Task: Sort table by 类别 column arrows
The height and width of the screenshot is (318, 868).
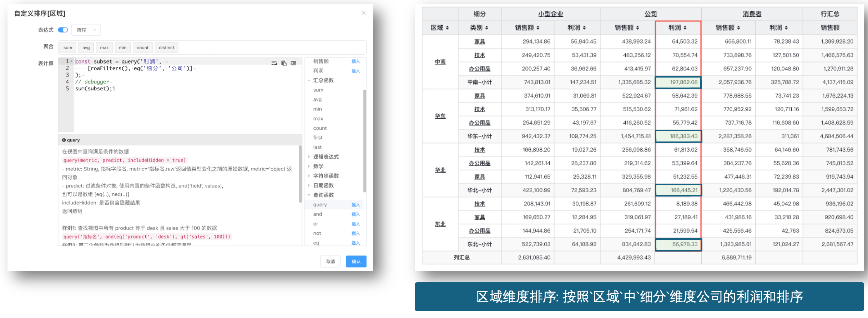Action: [486, 28]
